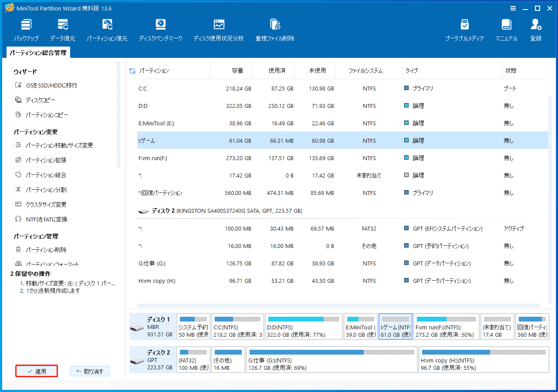This screenshot has width=558, height=392.
Task: Choose パーティション削除
Action: (x=41, y=250)
